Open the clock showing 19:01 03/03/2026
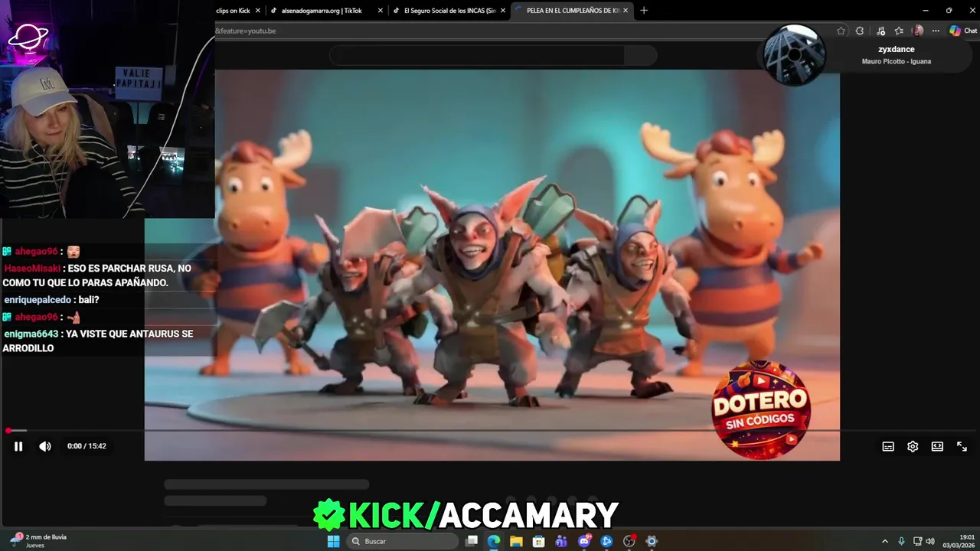Image resolution: width=980 pixels, height=551 pixels. pos(959,541)
